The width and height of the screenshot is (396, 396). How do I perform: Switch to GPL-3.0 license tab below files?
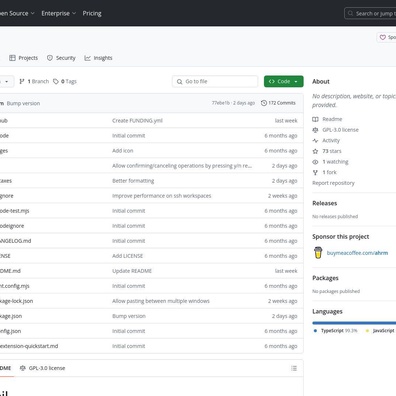point(43,368)
